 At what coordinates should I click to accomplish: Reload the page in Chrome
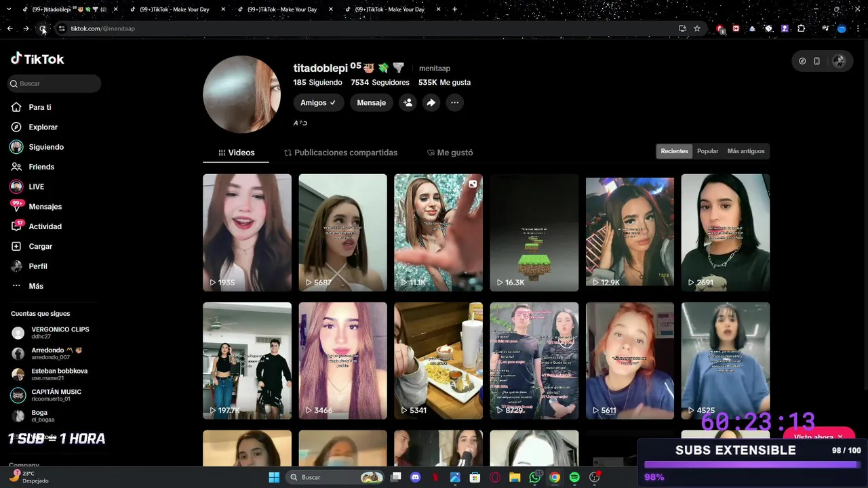coord(43,28)
